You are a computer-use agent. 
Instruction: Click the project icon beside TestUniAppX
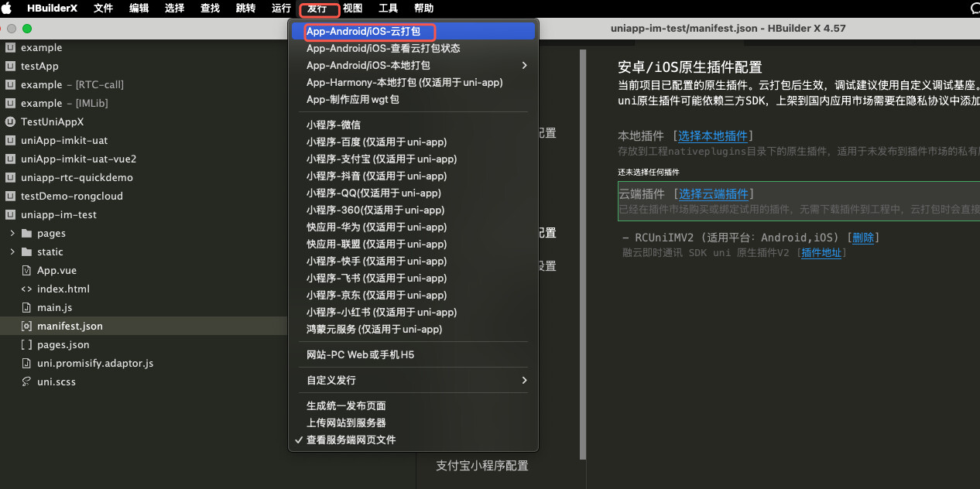[10, 122]
